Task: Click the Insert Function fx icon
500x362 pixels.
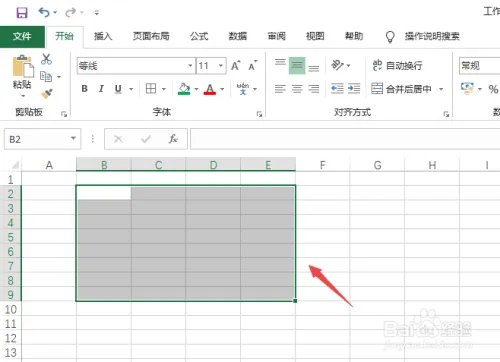Action: tap(173, 139)
